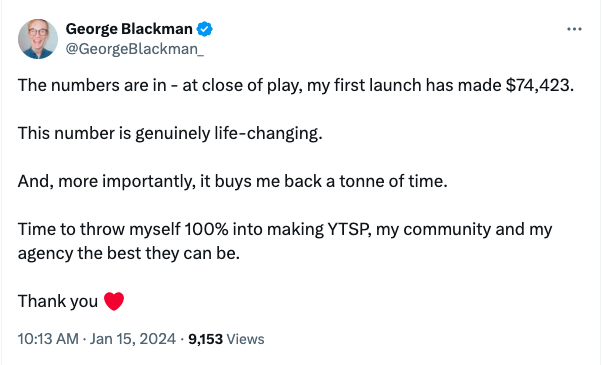Click the blue verified checkmark badge

coord(205,29)
